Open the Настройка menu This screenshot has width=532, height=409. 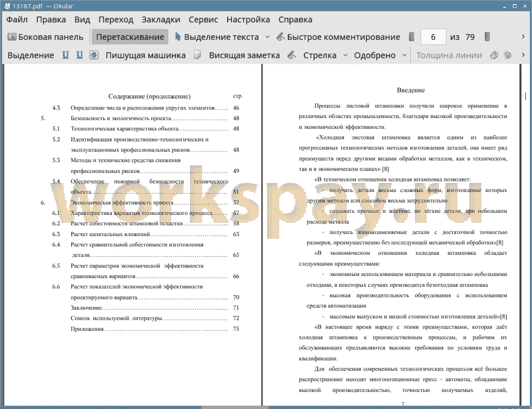[248, 20]
